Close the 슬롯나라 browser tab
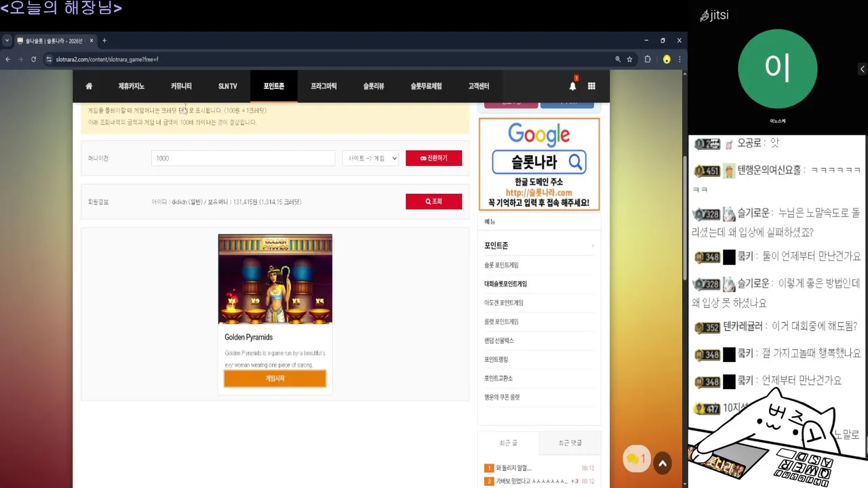Image resolution: width=868 pixels, height=488 pixels. pos(92,41)
